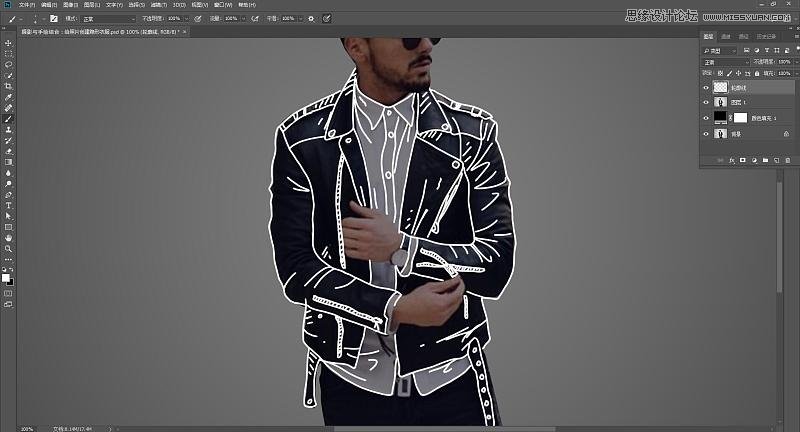Image resolution: width=800 pixels, height=432 pixels.
Task: Toggle lock all padlock icon
Action: [x=757, y=73]
